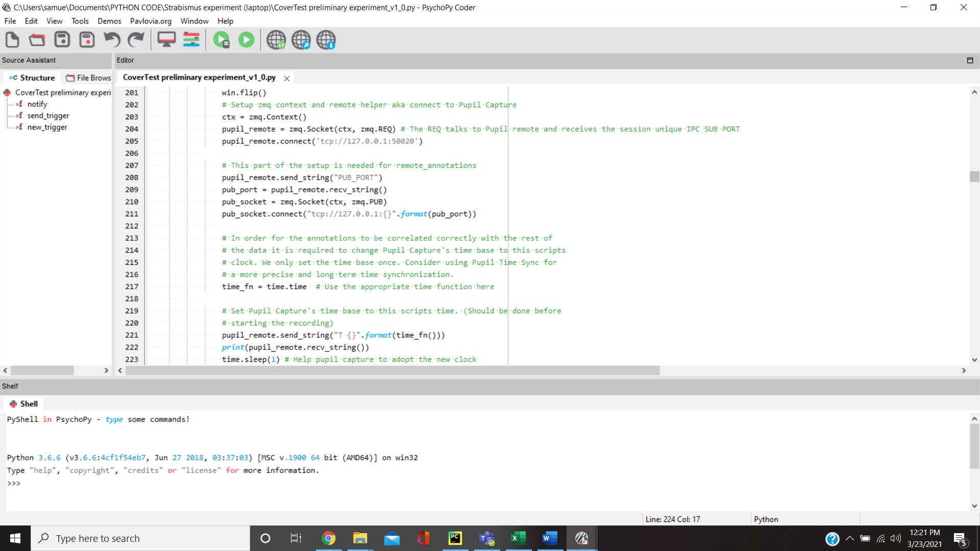Click the Save As toolbar icon
980x551 pixels.
pyautogui.click(x=87, y=40)
